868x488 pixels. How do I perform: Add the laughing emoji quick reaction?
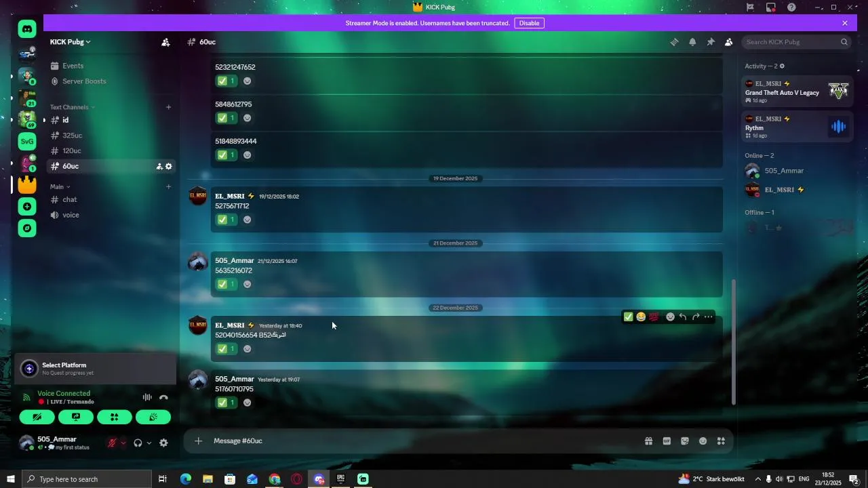click(x=641, y=317)
